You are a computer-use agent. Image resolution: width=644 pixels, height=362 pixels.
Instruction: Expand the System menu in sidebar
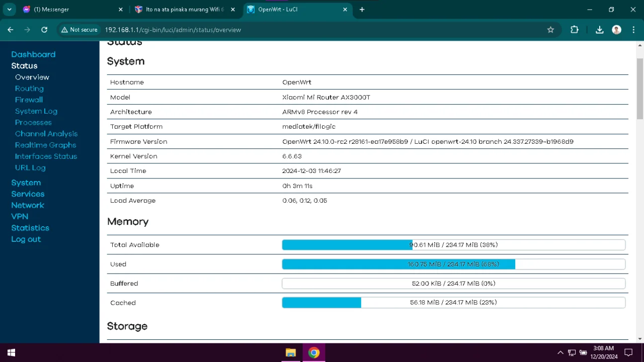(x=26, y=183)
